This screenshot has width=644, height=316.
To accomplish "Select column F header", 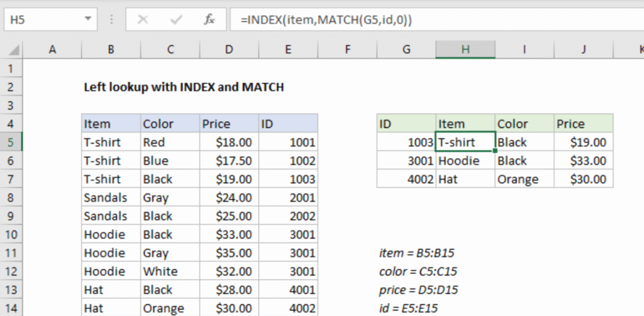I will pyautogui.click(x=347, y=50).
